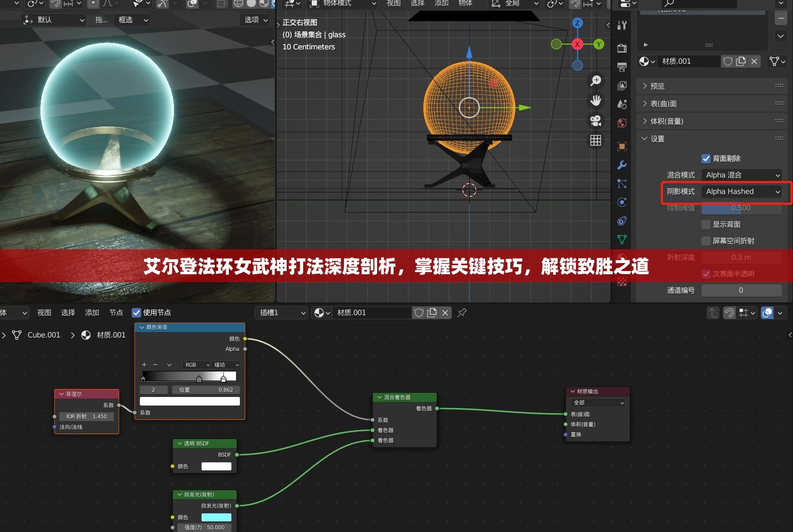Open the 阴影模式 Alpha Hashed dropdown
The image size is (793, 532).
(741, 191)
